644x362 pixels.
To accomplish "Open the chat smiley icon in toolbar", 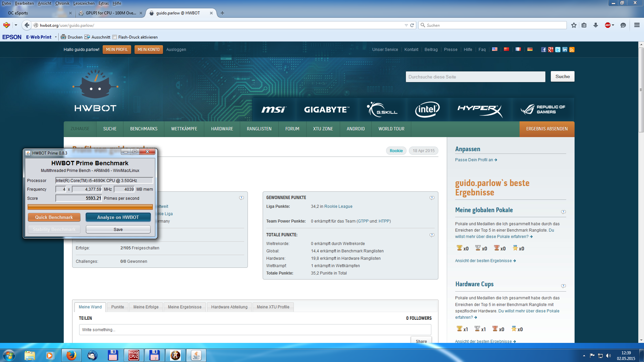I will [x=623, y=25].
